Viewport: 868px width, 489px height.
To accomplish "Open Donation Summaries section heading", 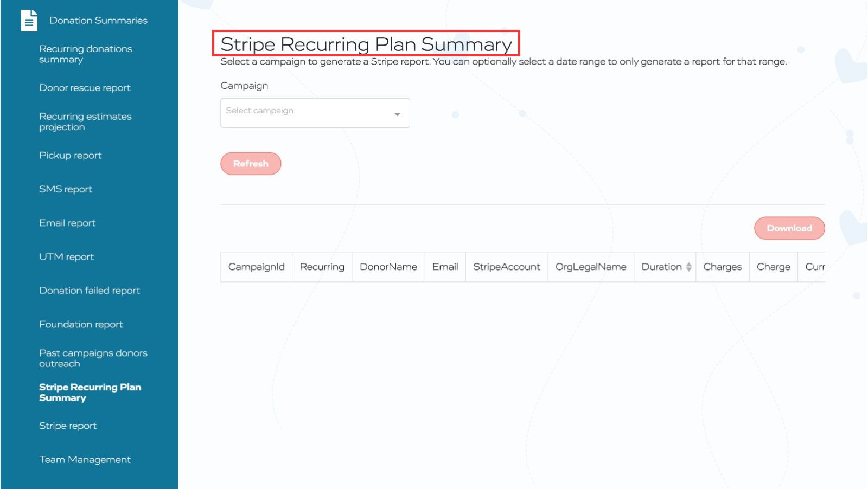I will point(98,21).
